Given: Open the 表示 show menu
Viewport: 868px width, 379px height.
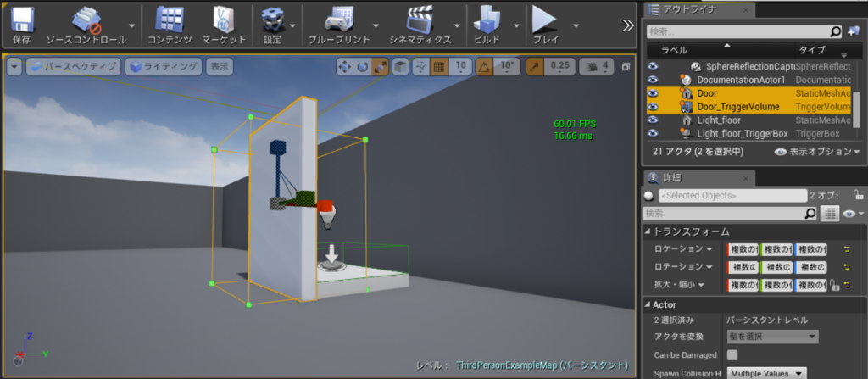Looking at the screenshot, I should pyautogui.click(x=220, y=67).
